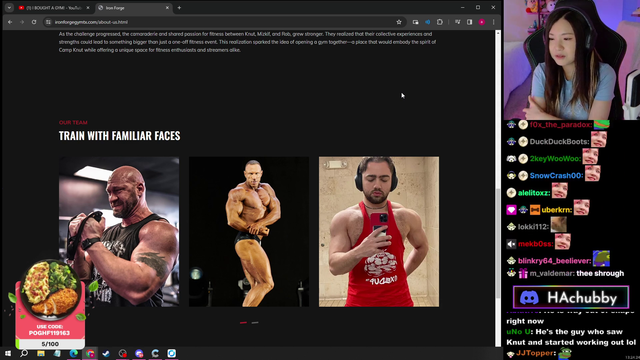This screenshot has height=360, width=640.
Task: Click the address bar URL
Action: (91, 22)
